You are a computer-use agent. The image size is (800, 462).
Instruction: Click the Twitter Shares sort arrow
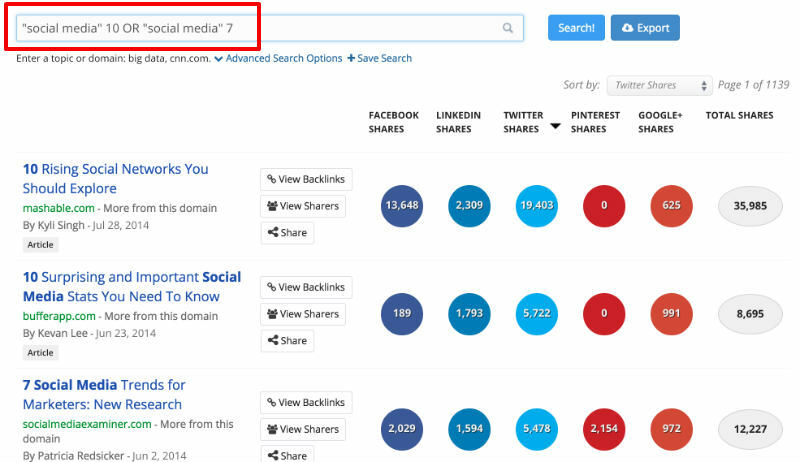tap(555, 127)
